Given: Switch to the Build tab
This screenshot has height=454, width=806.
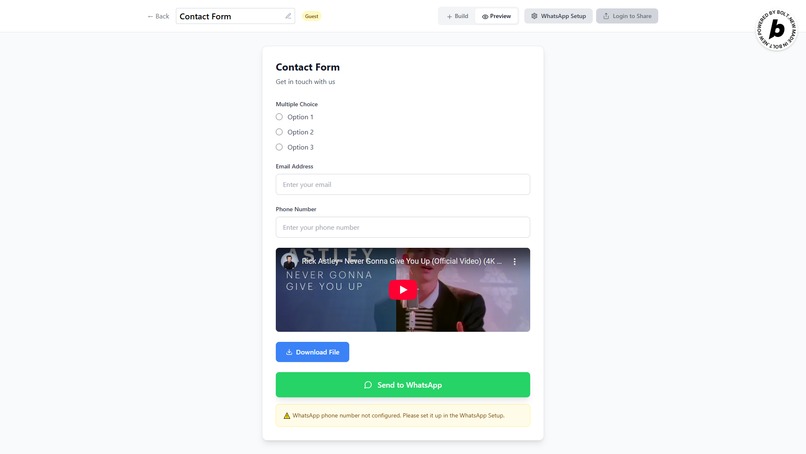Looking at the screenshot, I should point(457,16).
